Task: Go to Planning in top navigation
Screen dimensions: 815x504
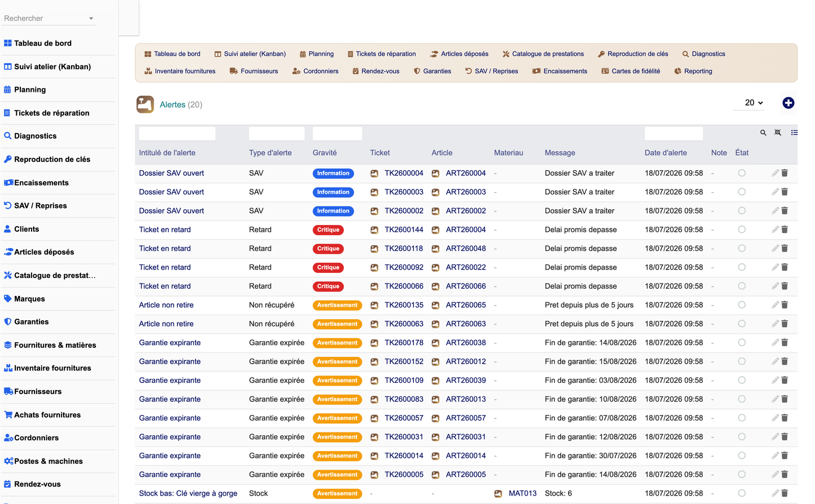Action: coord(316,54)
